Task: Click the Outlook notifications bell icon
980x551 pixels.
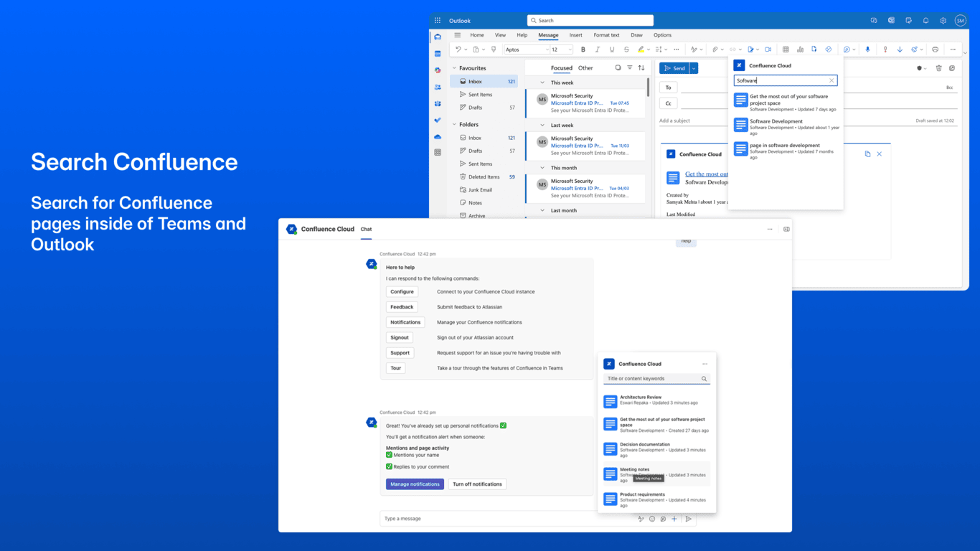Action: pos(925,21)
